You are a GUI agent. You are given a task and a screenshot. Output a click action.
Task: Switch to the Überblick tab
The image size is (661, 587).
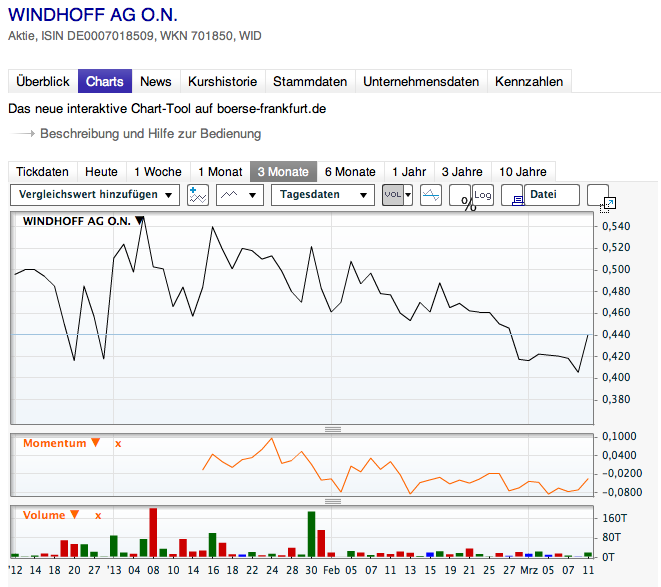point(43,81)
